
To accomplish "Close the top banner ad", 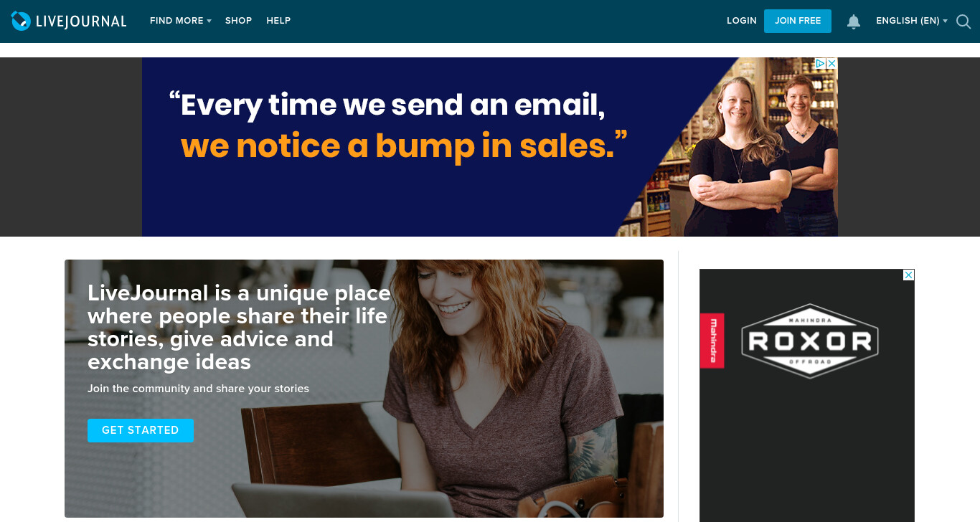I will (x=831, y=63).
